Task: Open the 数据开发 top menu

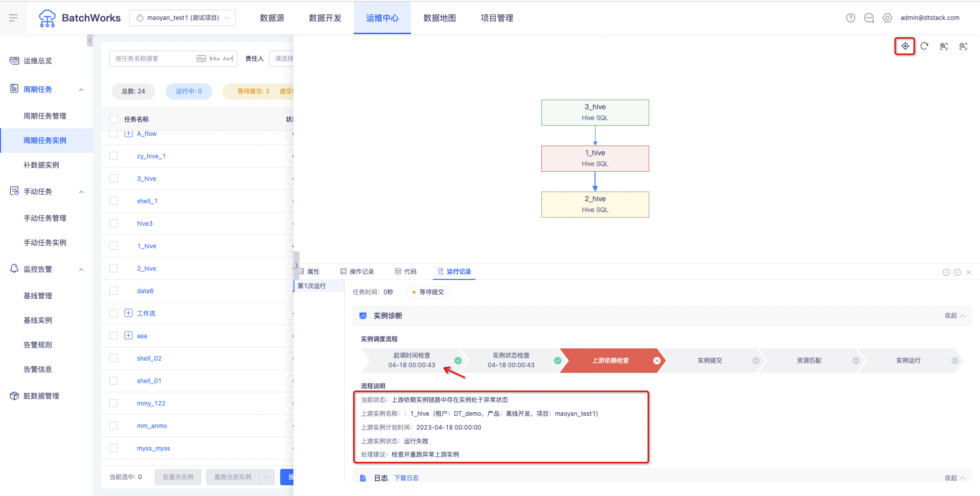Action: tap(325, 18)
